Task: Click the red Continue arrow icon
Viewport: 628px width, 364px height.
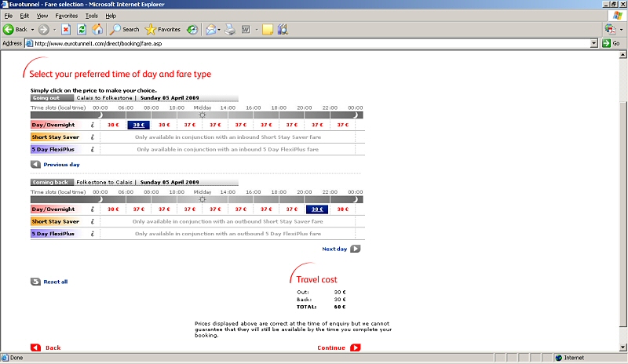Action: click(x=356, y=348)
